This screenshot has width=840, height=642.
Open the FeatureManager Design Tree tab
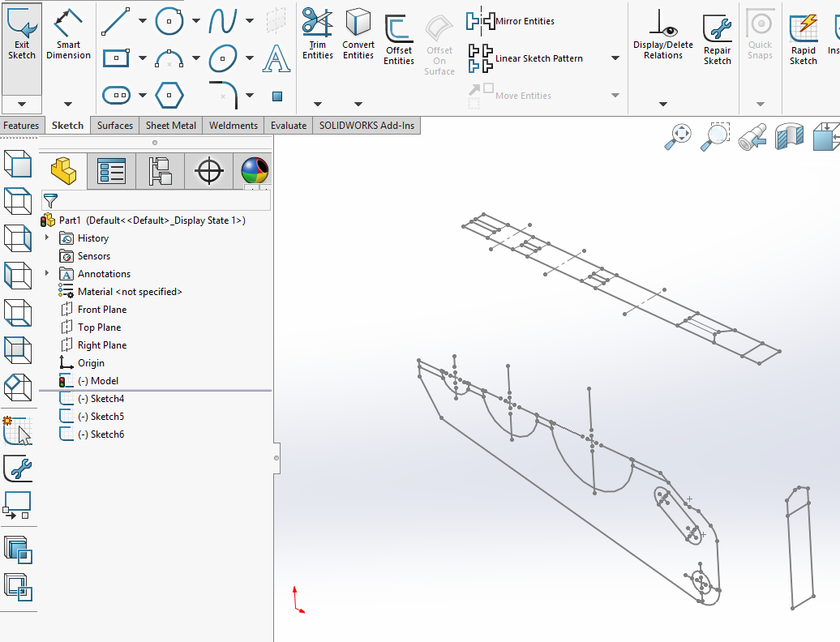[x=64, y=171]
